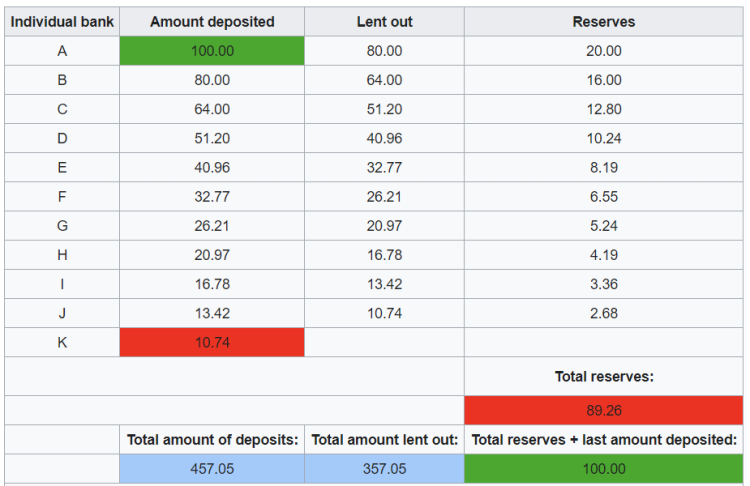The width and height of the screenshot is (750, 486).
Task: Click bank J reserves value 2.68
Action: pos(603,313)
